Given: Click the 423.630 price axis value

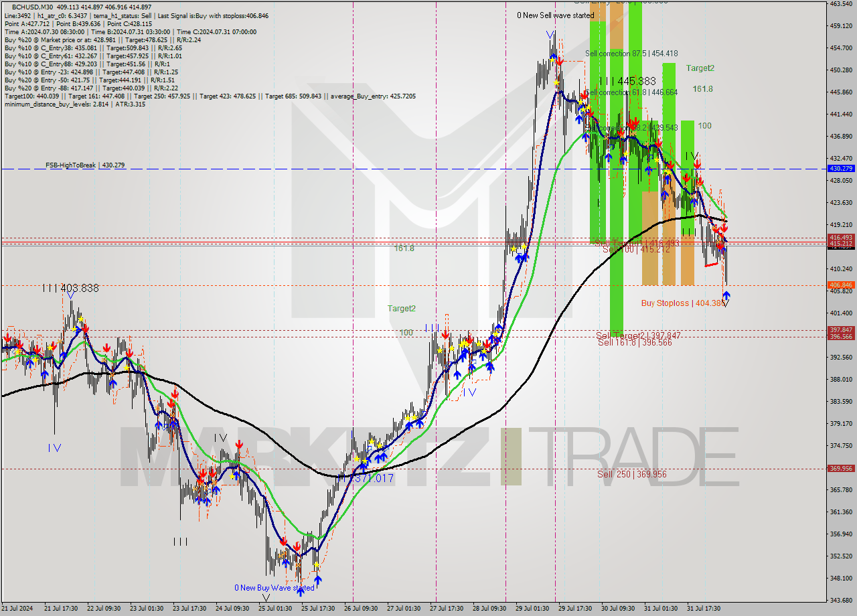Looking at the screenshot, I should (x=841, y=203).
